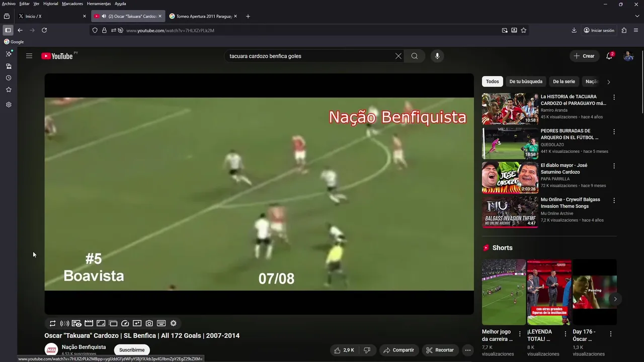This screenshot has height=362, width=644.
Task: Open the video filters sparkle icon
Action: [137, 323]
